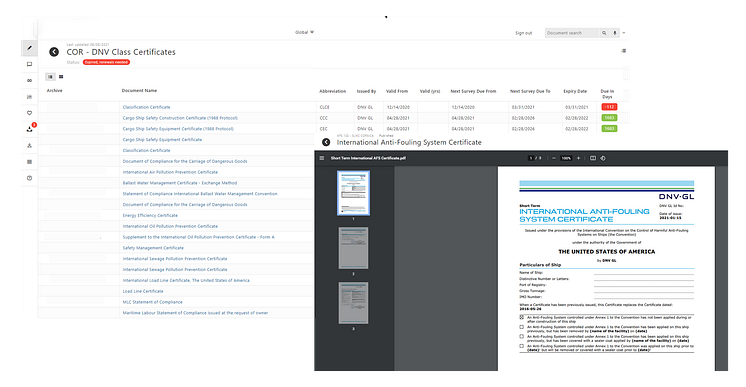Click the 'will be removed or covered' checkbox
The image size is (746, 387).
[x=521, y=346]
